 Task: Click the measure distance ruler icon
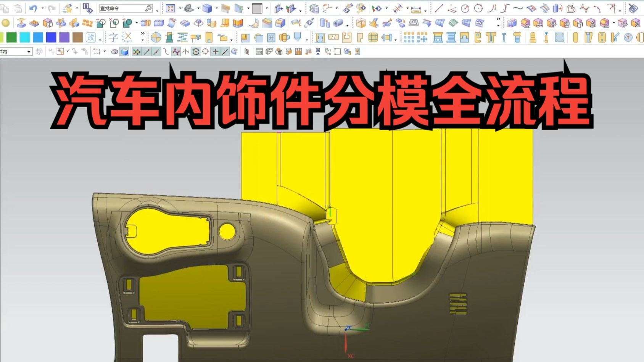point(416,9)
